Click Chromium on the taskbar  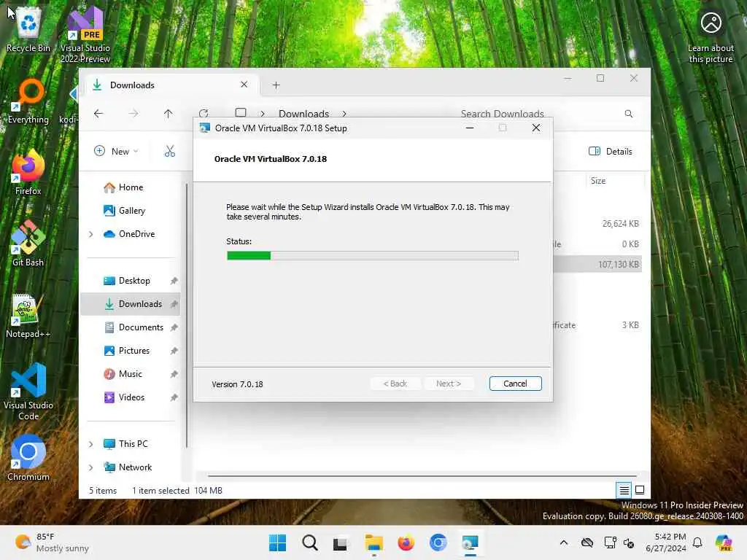[x=438, y=542]
